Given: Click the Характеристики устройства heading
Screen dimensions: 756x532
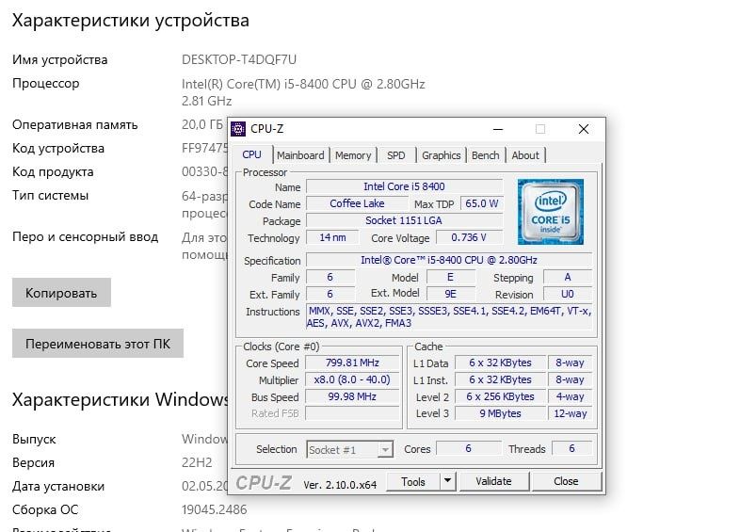Looking at the screenshot, I should (x=131, y=21).
